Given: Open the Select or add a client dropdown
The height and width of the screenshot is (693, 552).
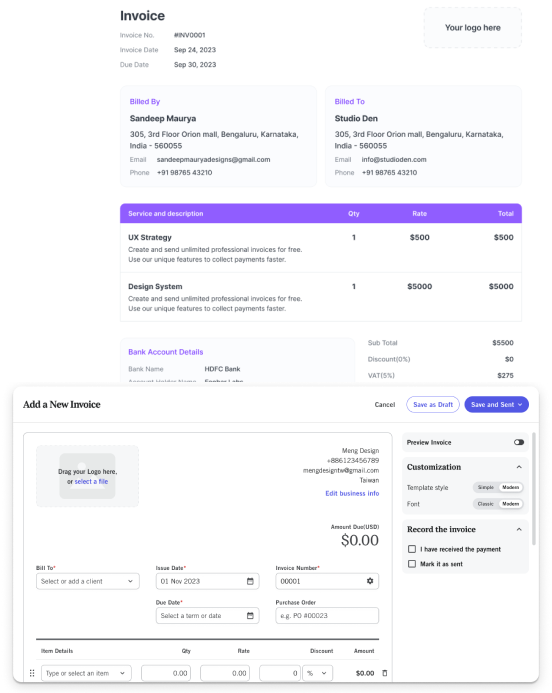Looking at the screenshot, I should 88,581.
